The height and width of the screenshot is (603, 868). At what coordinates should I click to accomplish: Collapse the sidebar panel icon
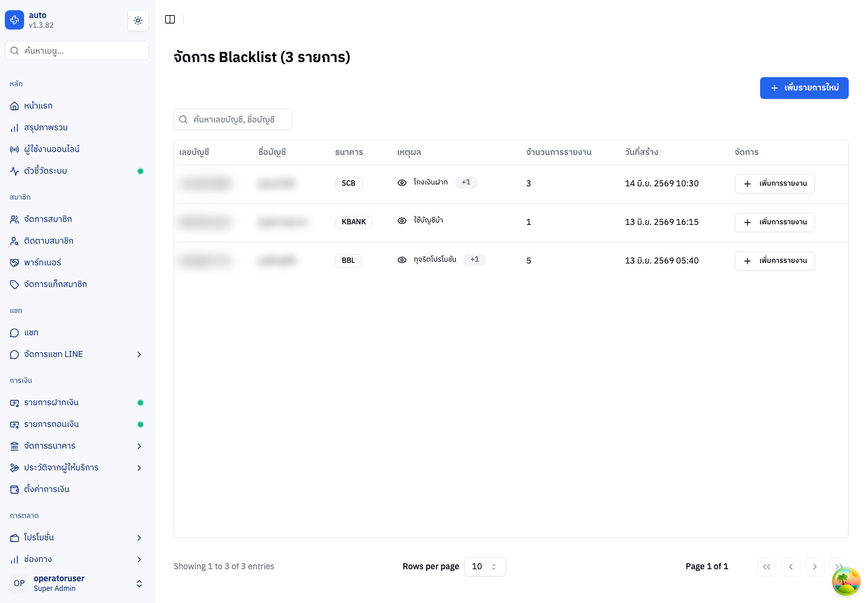click(x=170, y=19)
